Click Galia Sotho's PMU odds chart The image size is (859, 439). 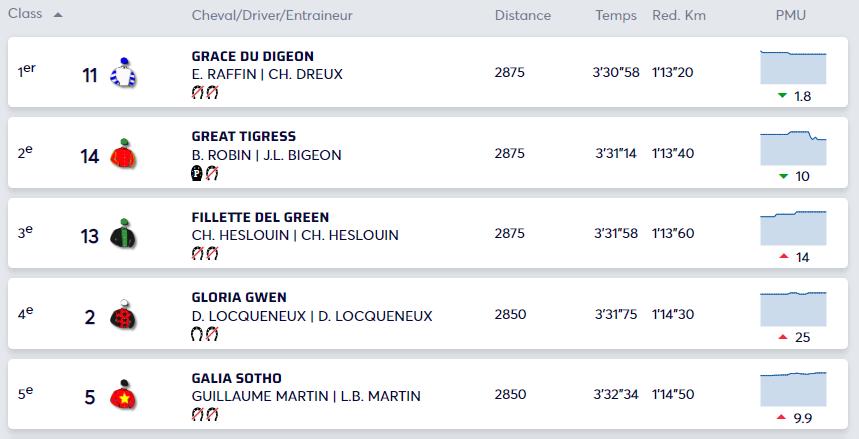click(x=792, y=388)
